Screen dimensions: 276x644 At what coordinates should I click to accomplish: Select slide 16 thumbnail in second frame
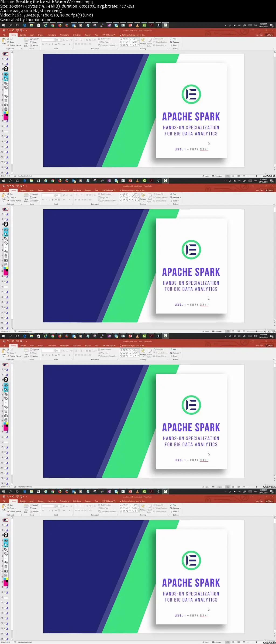coord(6,287)
